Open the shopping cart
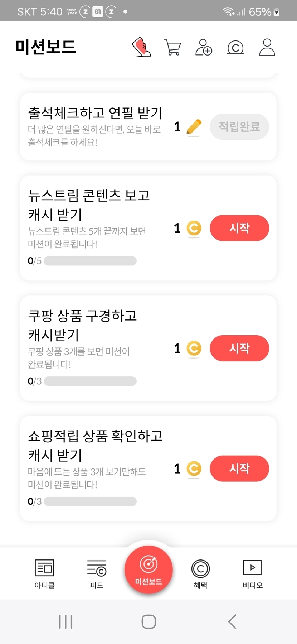The height and width of the screenshot is (644, 297). click(172, 48)
